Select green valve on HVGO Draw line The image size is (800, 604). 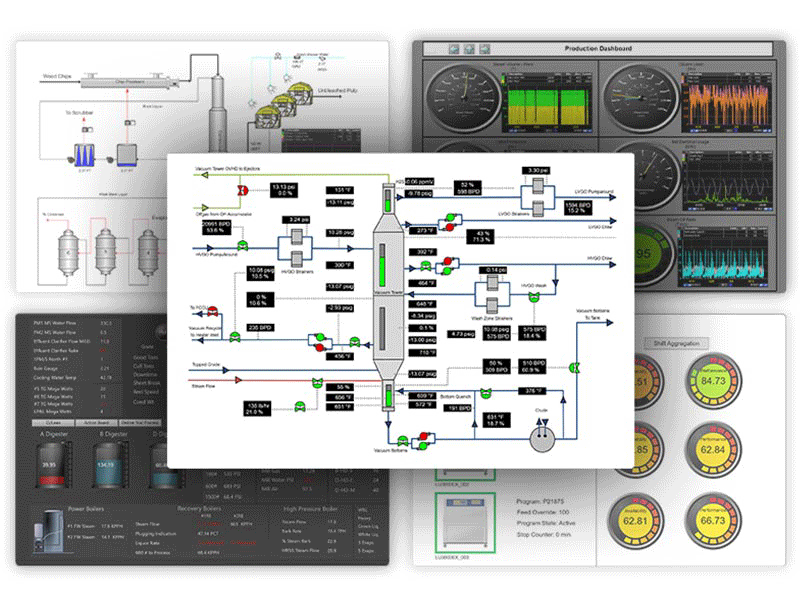[x=426, y=266]
